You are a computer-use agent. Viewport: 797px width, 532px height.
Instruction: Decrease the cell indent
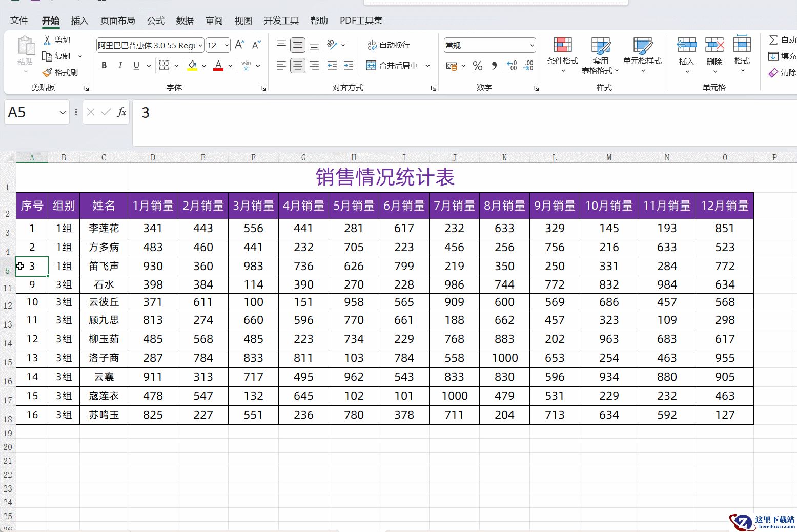(x=332, y=66)
